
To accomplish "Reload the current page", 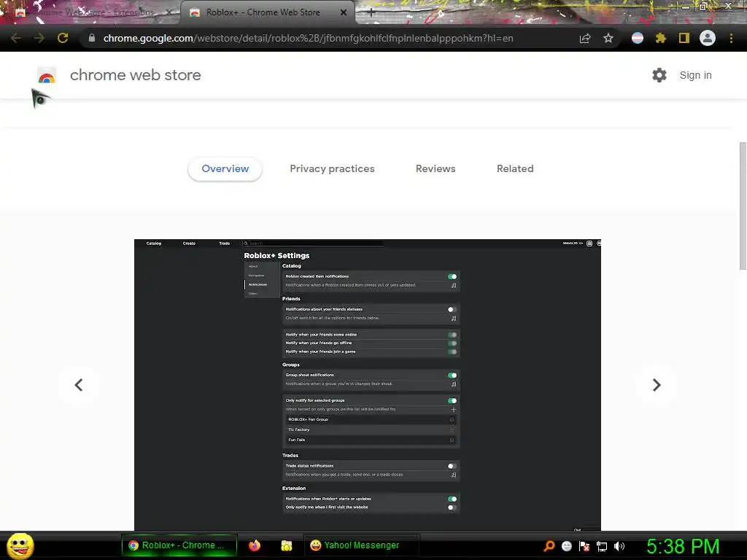I will [63, 38].
